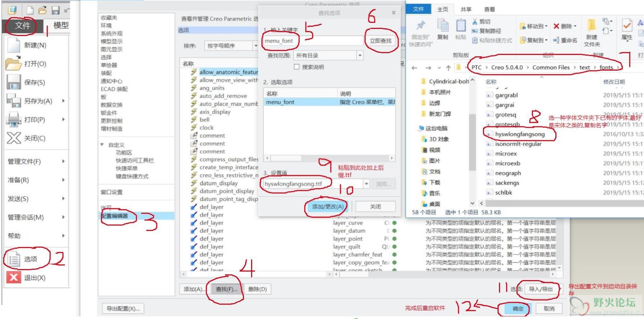Click 新建文件夹 in Explorer ribbon

coord(592,33)
